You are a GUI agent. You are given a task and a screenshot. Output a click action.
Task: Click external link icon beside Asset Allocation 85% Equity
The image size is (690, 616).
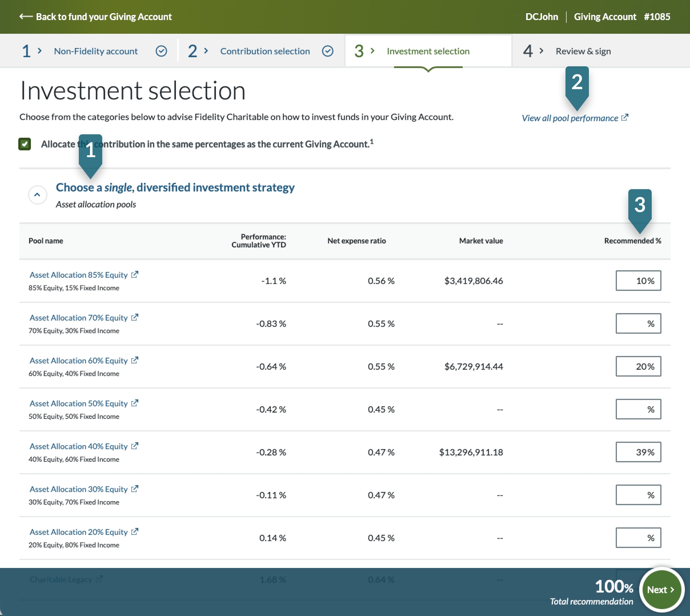tap(135, 274)
